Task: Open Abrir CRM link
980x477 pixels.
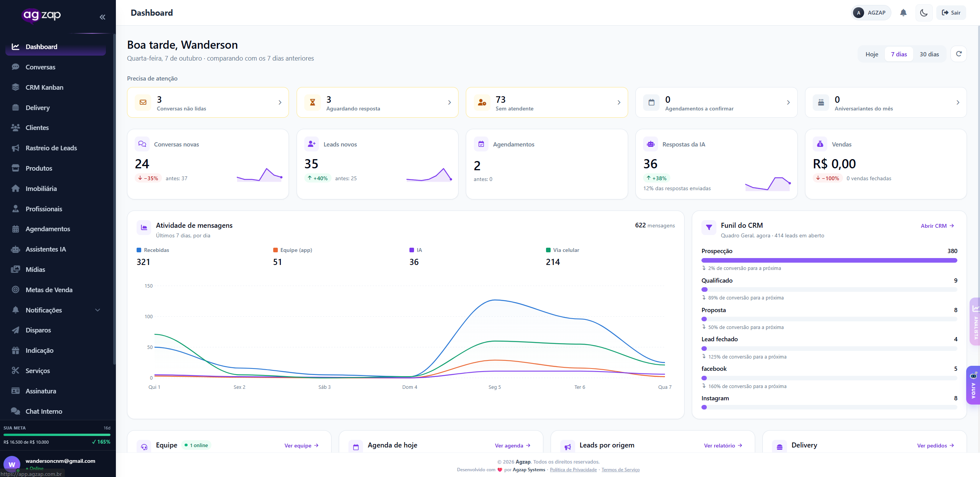Action: click(937, 226)
